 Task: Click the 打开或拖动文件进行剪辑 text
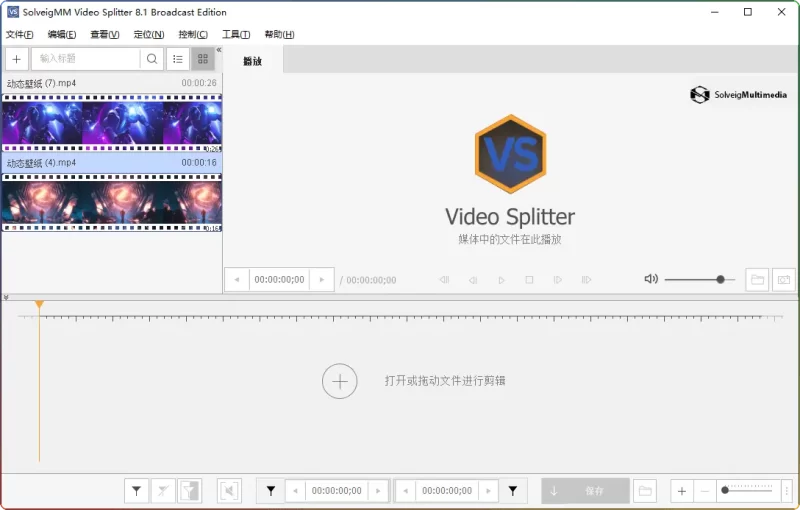(445, 380)
